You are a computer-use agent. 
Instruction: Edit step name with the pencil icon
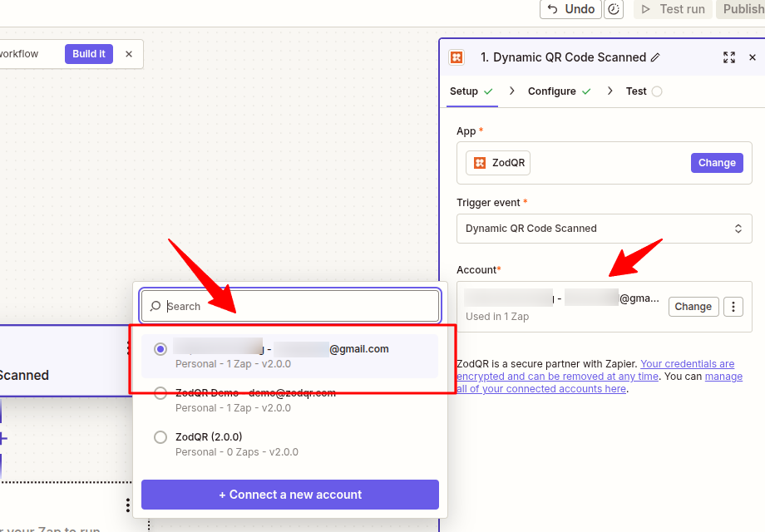(x=655, y=57)
